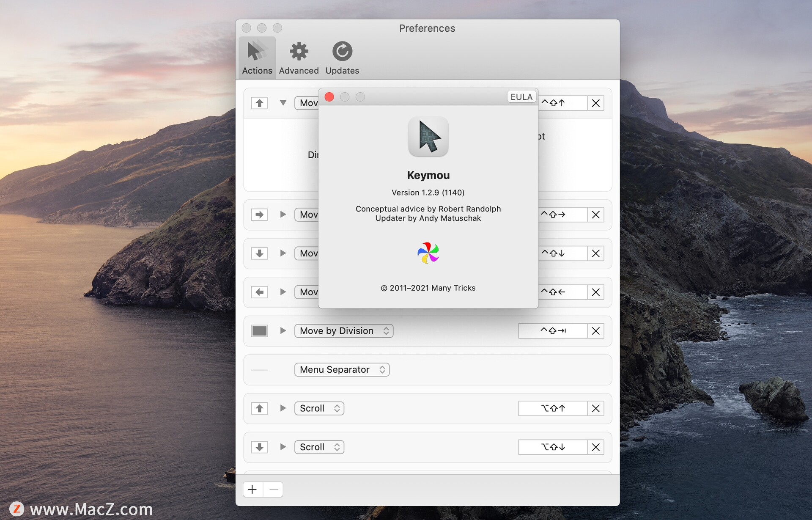Click the Conceptual advice by Robert Randolph text
Viewport: 812px width, 520px height.
point(428,209)
